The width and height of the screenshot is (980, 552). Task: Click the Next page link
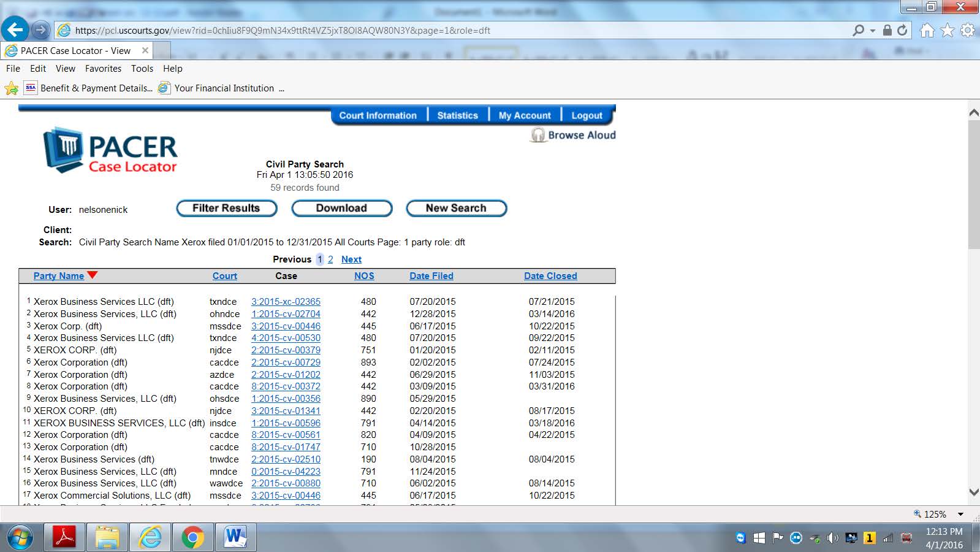(351, 259)
